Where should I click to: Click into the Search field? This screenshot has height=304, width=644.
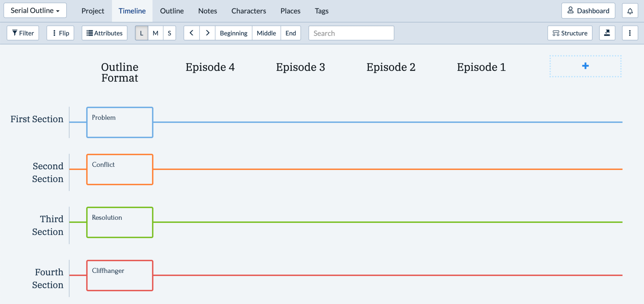(351, 33)
